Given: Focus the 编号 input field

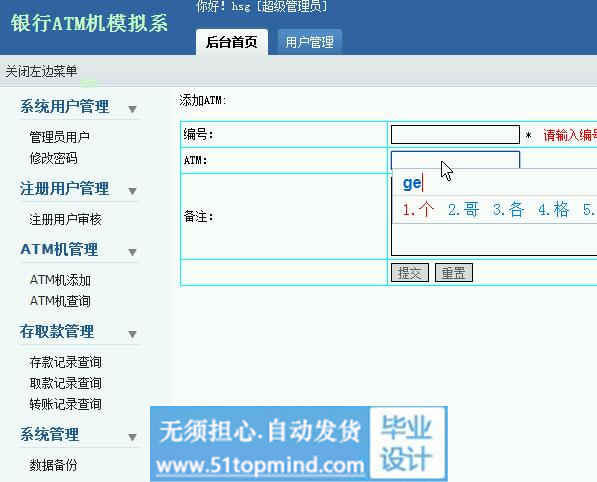Looking at the screenshot, I should [x=455, y=134].
